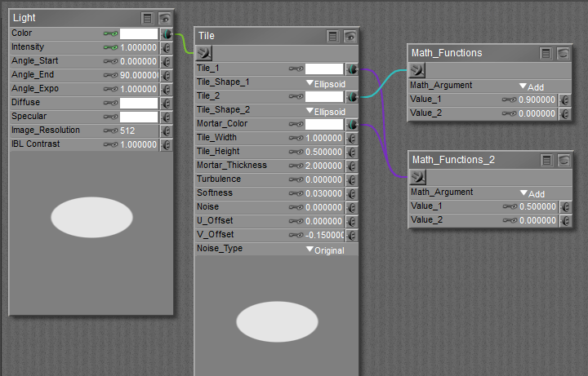Open the Light Specular color swatch
Screen dimensions: 588x376
[139, 117]
